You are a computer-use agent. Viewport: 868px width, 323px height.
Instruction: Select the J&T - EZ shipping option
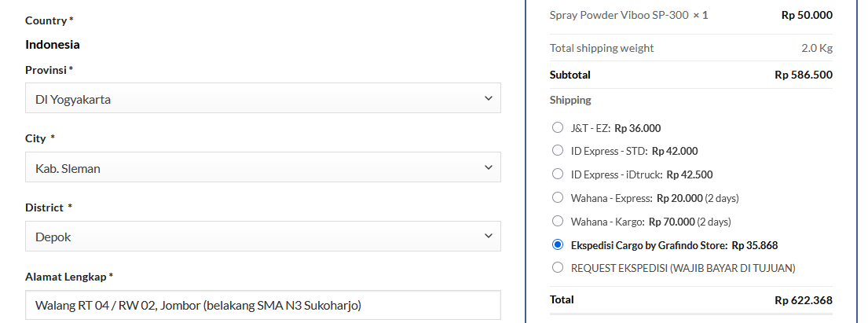pos(558,127)
